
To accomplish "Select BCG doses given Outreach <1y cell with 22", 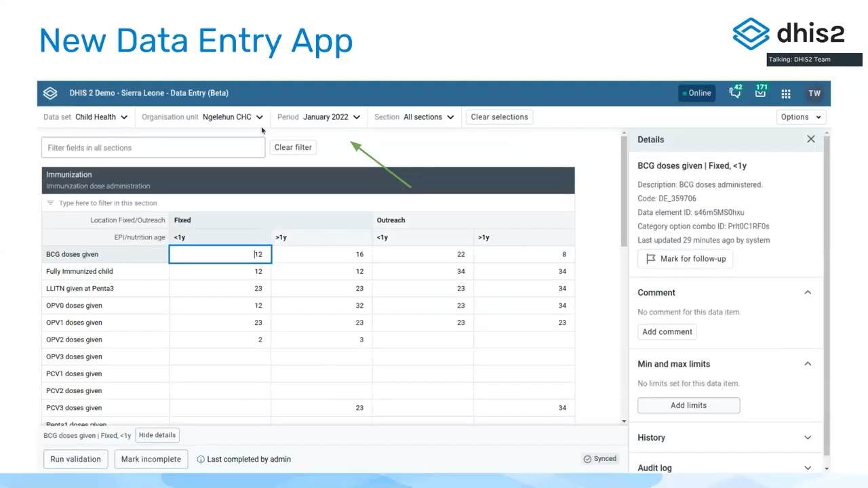I will point(422,254).
